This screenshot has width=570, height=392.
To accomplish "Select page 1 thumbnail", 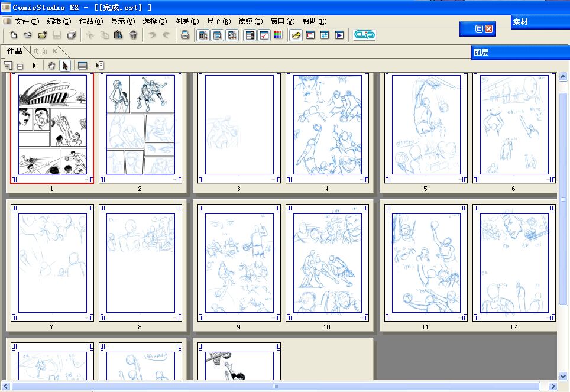I will tap(52, 128).
